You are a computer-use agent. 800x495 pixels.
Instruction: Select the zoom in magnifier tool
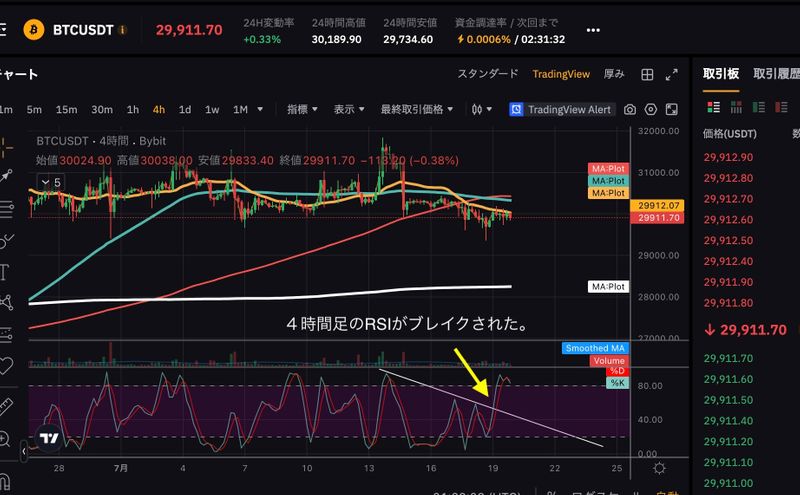point(5,438)
